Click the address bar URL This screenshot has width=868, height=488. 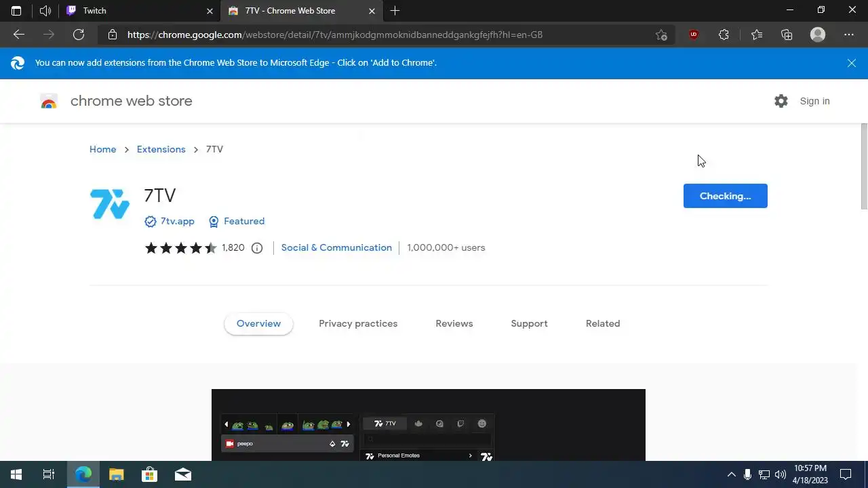pos(335,35)
